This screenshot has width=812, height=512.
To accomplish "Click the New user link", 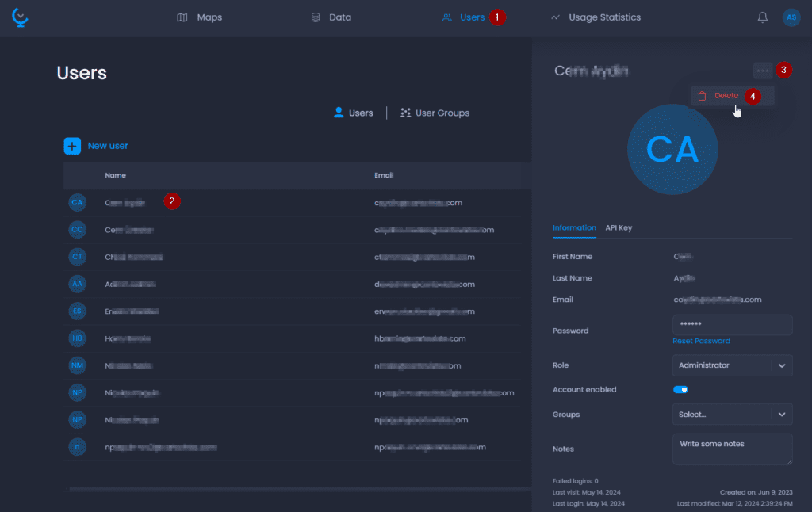I will [108, 146].
